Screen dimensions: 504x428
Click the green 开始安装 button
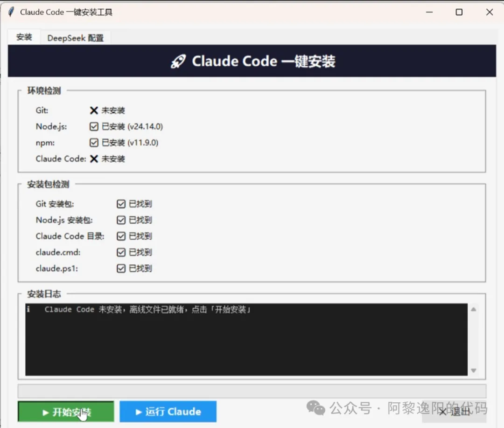point(66,411)
